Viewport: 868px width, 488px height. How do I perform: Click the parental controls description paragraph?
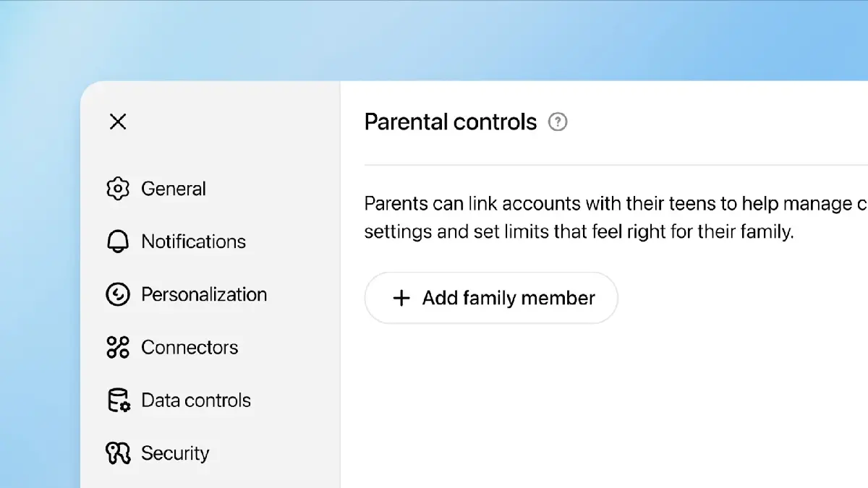pyautogui.click(x=579, y=218)
